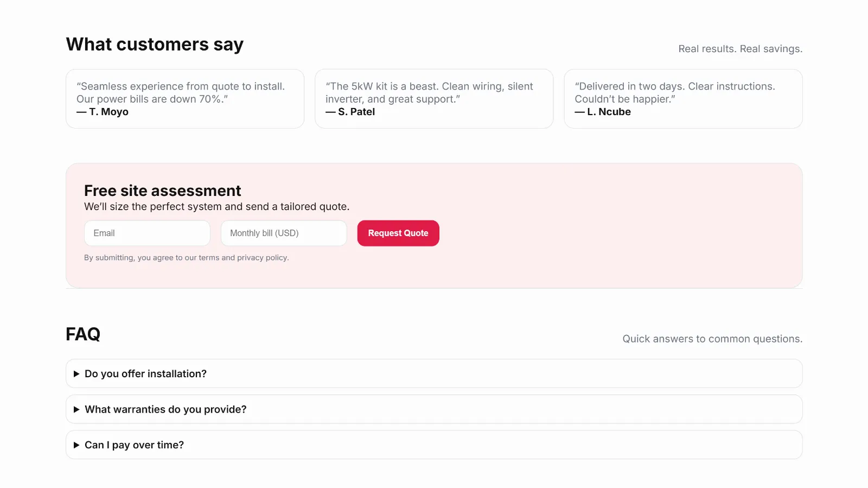Click 'Real results. Real savings.' tagline
868x488 pixels.
[x=740, y=49]
